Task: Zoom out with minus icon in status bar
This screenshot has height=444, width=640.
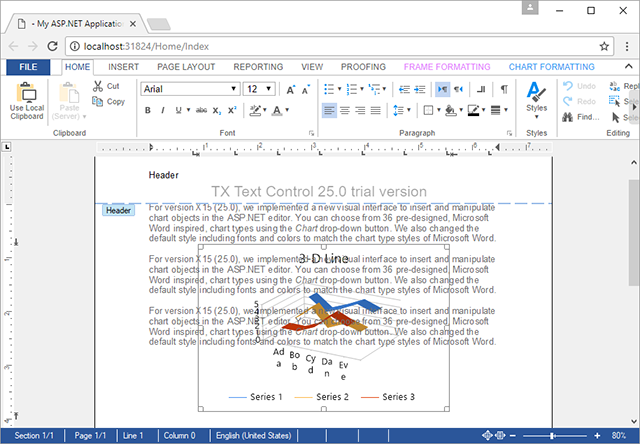Action: coord(513,435)
